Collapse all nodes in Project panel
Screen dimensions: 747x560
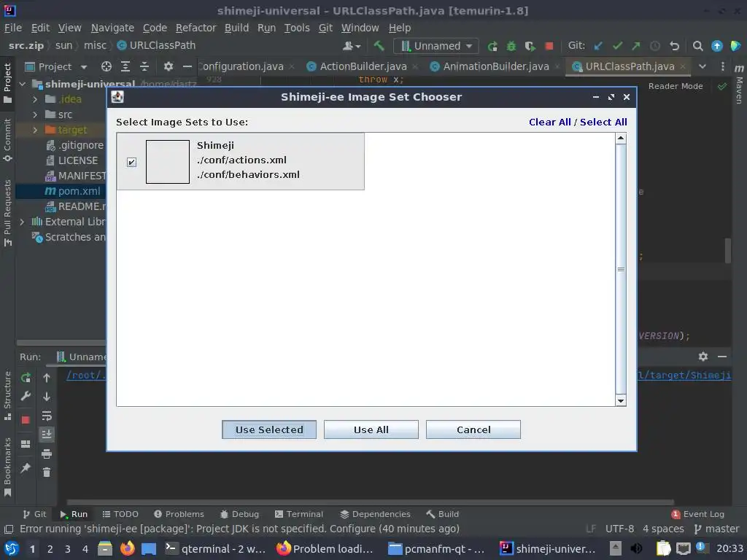coord(144,66)
